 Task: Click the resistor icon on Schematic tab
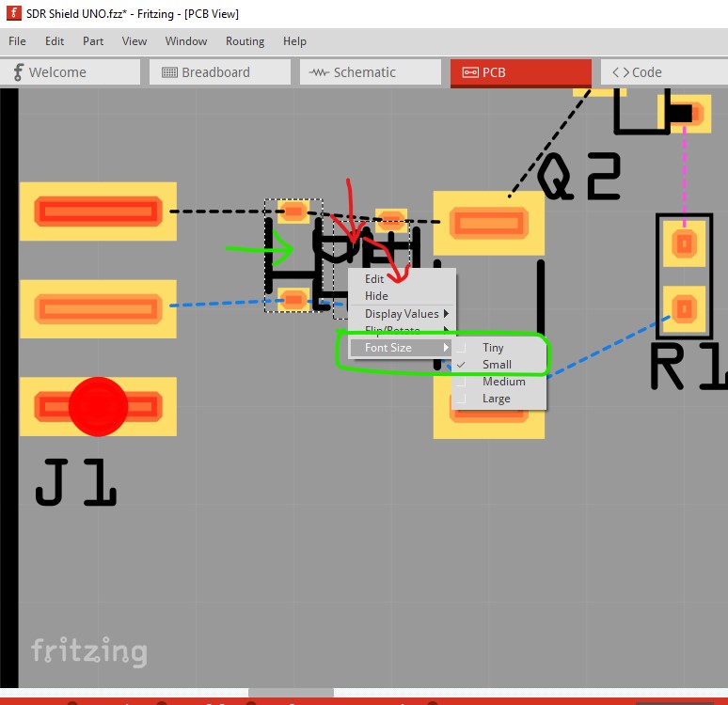(319, 72)
